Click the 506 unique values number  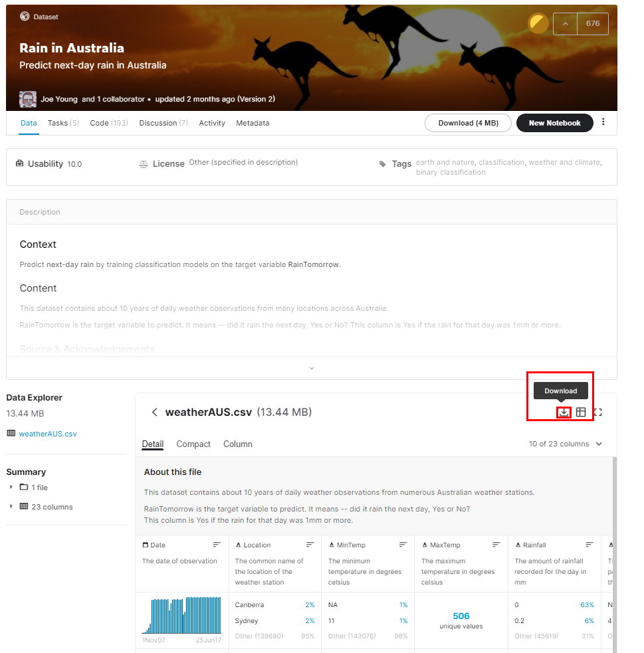click(x=461, y=616)
